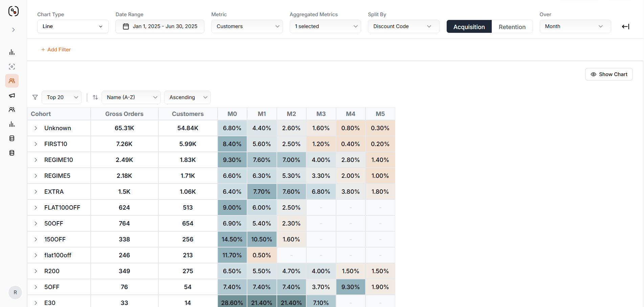Open the Aggregated Metrics dropdown
The height and width of the screenshot is (307, 644).
pos(325,26)
